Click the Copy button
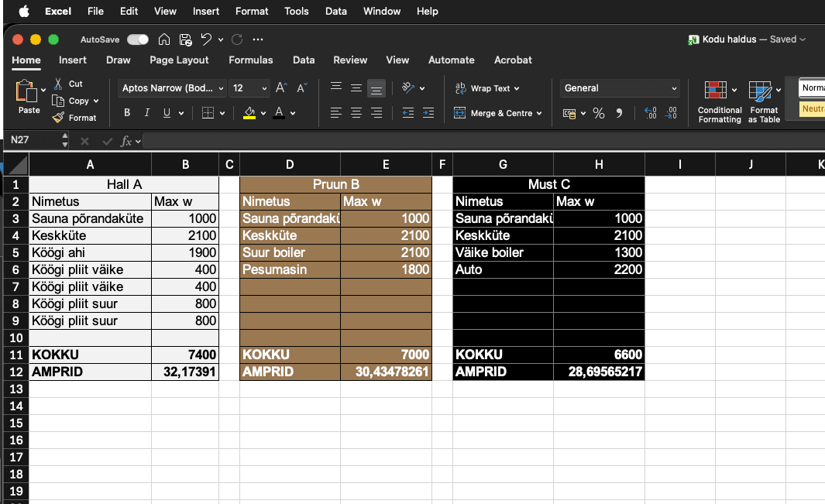 [x=75, y=101]
